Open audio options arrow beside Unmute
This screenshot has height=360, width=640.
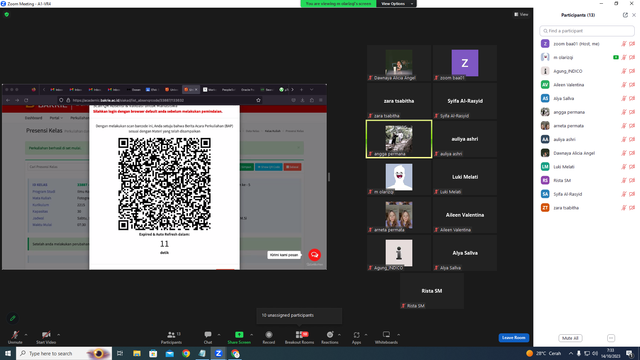[26, 335]
